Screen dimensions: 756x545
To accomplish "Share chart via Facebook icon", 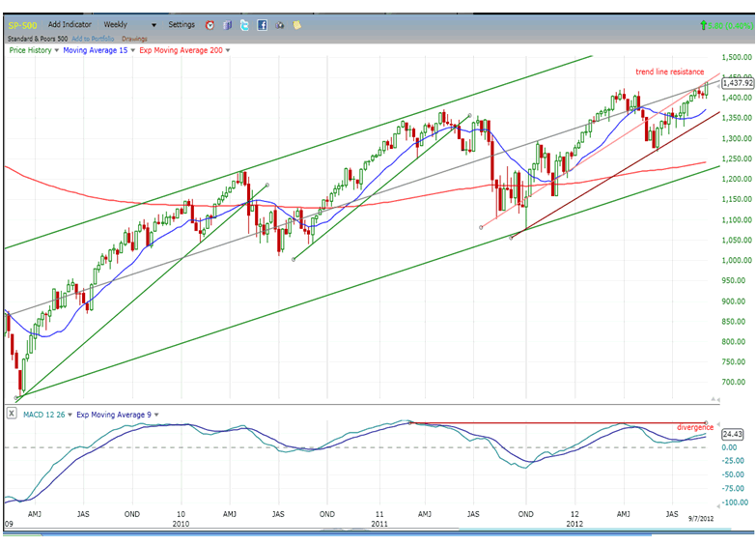I will [262, 25].
